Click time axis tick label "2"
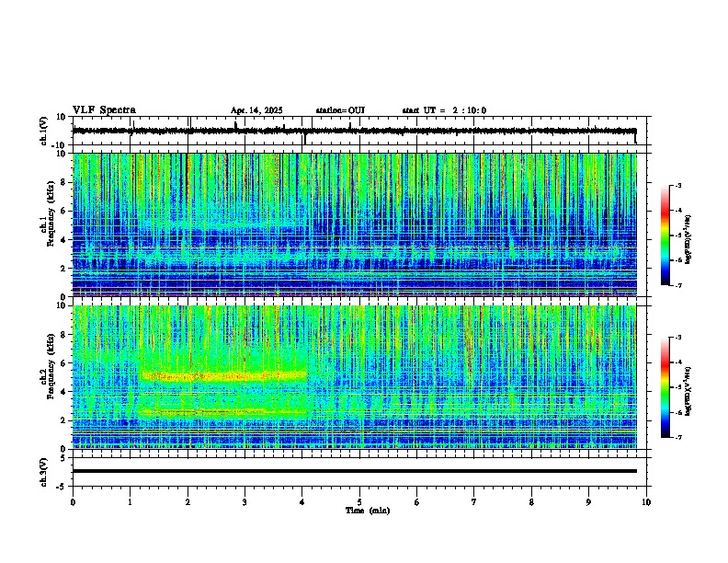The height and width of the screenshot is (563, 728). click(x=188, y=502)
